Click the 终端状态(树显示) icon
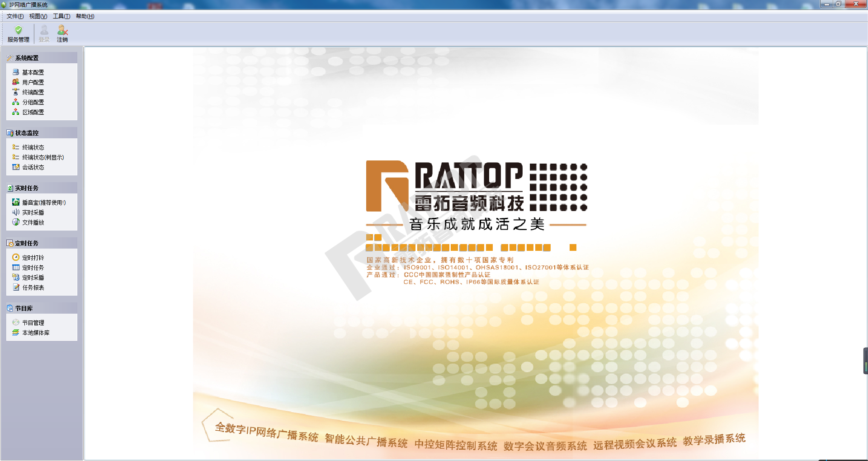Viewport: 868px width, 461px height. click(x=16, y=157)
